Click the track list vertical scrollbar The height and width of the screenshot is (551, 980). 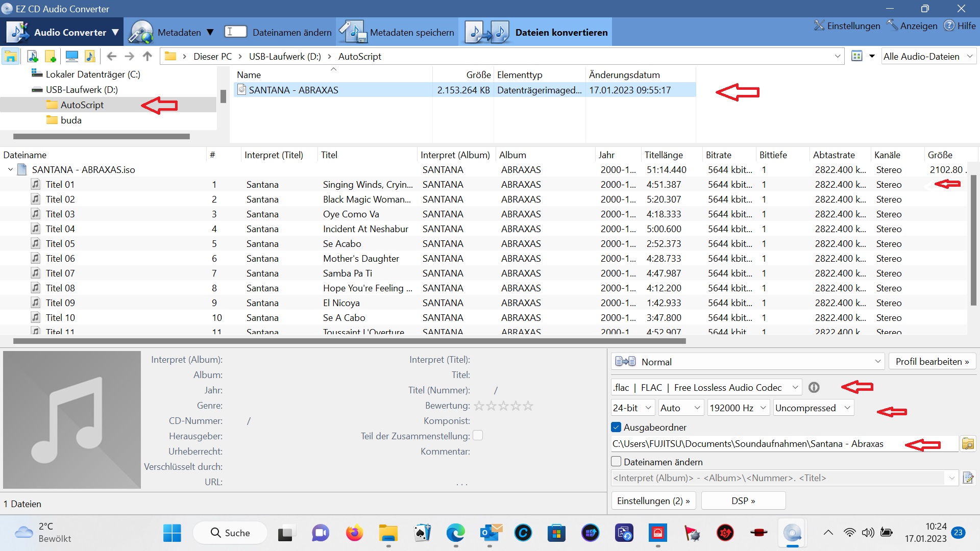[x=973, y=240]
